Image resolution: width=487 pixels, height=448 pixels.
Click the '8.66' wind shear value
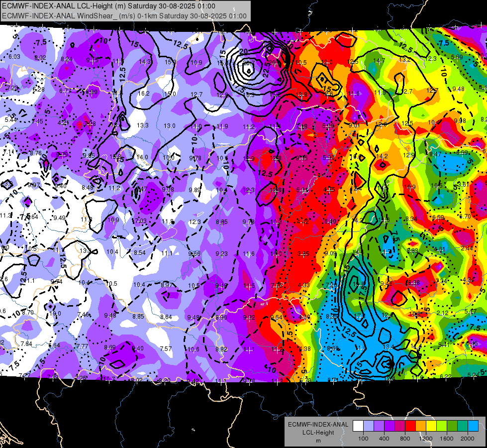pyautogui.click(x=333, y=348)
